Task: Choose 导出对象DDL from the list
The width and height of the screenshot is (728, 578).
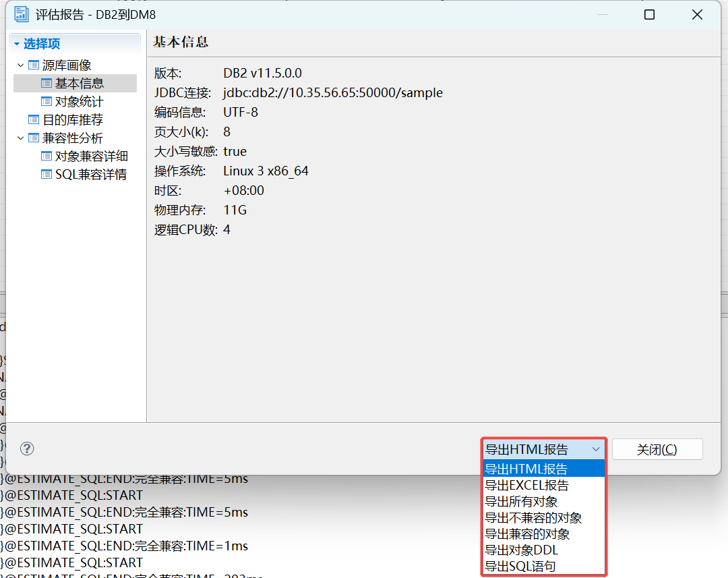Action: pos(544,550)
